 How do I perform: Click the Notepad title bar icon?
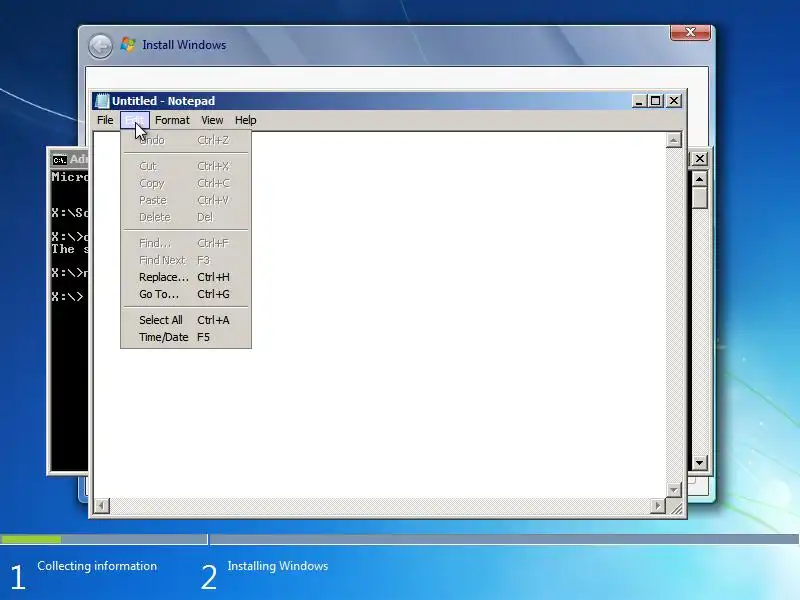(x=102, y=101)
